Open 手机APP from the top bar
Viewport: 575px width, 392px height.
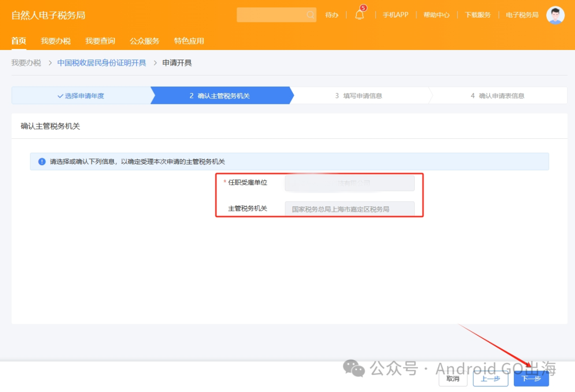tap(396, 15)
